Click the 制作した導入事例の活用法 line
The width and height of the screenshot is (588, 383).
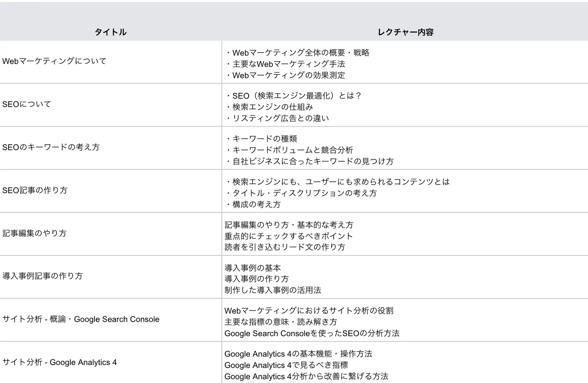(x=273, y=290)
